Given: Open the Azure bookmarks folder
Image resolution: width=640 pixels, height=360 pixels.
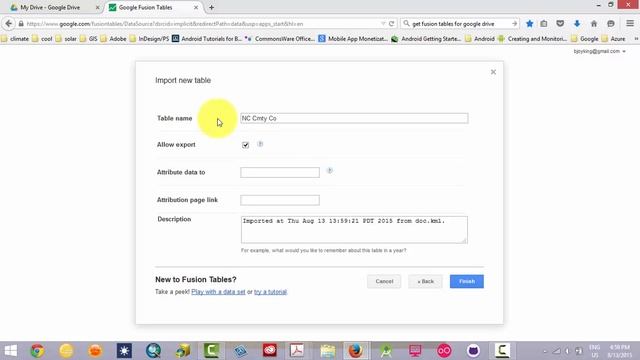Looking at the screenshot, I should (614, 39).
